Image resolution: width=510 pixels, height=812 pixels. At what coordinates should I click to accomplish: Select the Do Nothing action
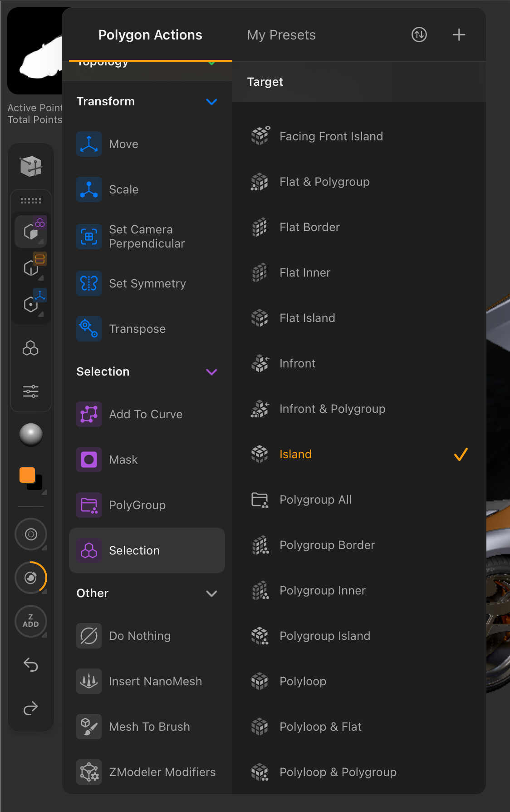[x=147, y=636]
